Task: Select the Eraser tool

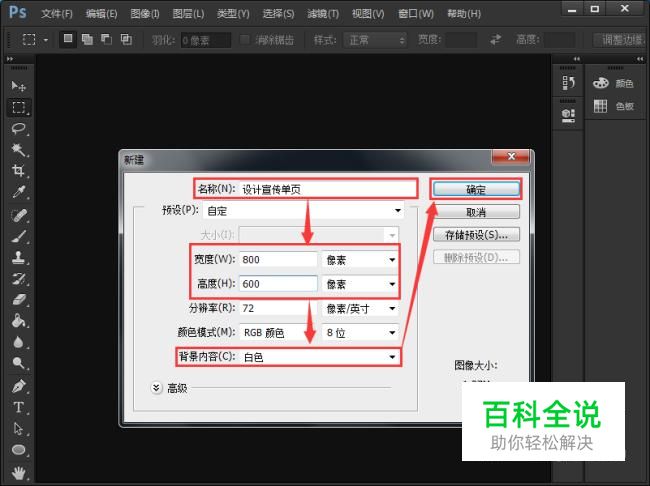Action: 18,300
